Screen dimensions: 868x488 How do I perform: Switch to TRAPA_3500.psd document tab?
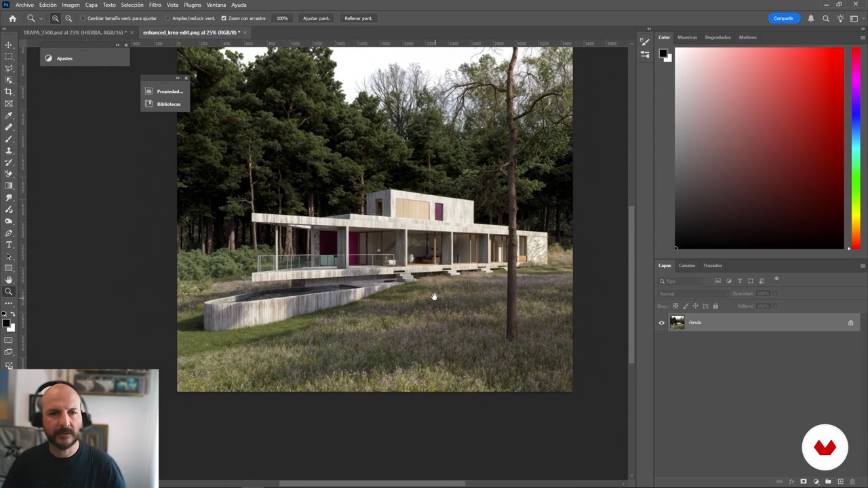[x=75, y=33]
